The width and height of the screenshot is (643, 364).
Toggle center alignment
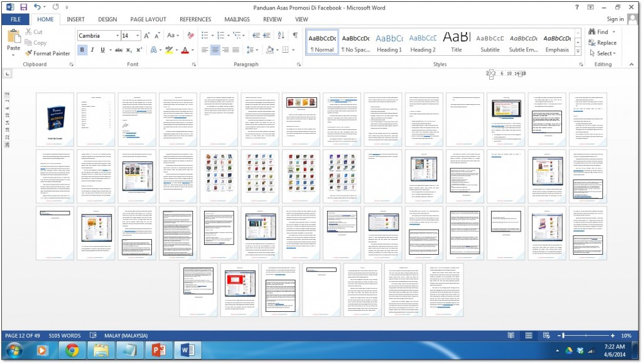point(215,50)
